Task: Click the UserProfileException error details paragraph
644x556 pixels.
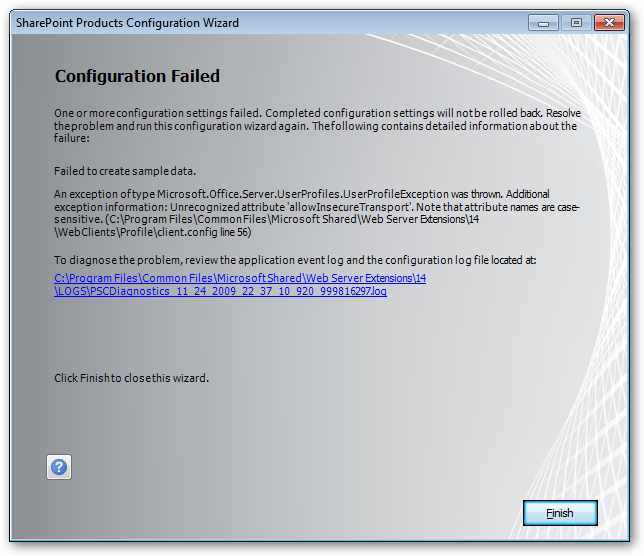Action: tap(316, 213)
